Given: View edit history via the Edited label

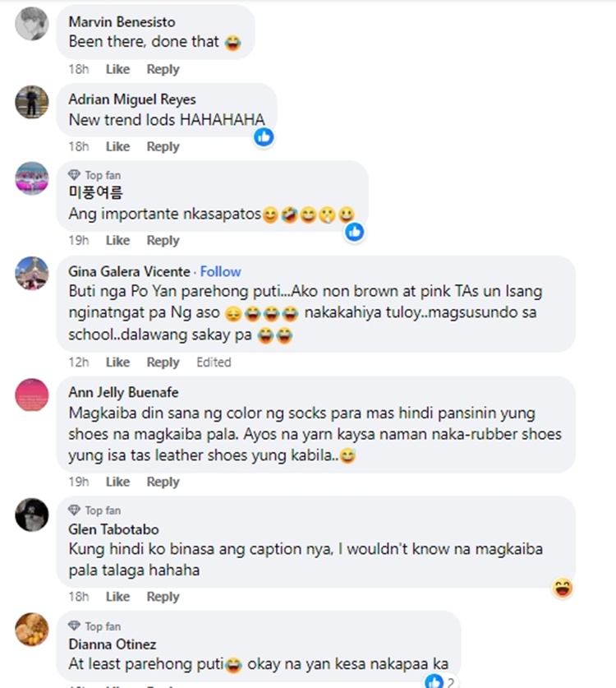Looking at the screenshot, I should 214,362.
